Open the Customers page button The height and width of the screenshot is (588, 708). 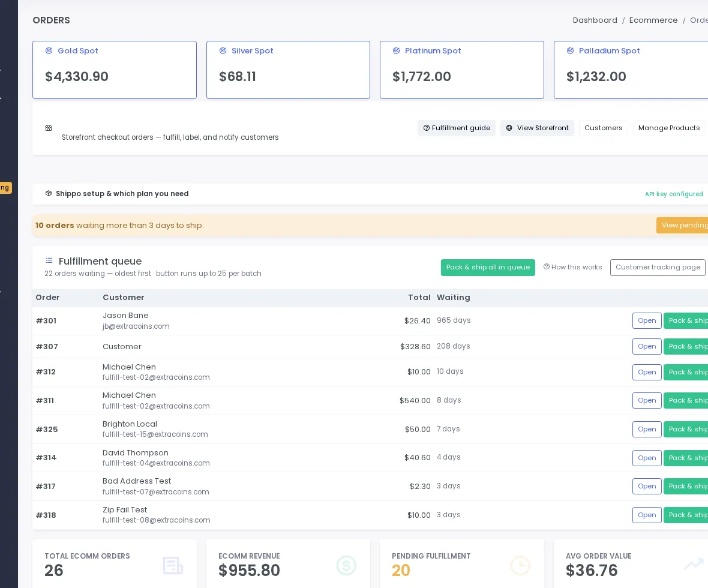(x=603, y=128)
